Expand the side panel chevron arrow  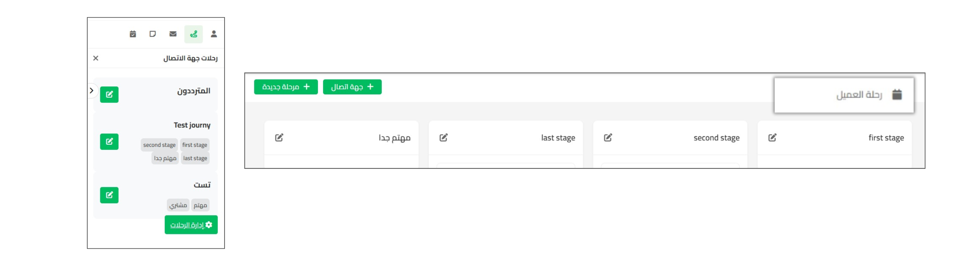[x=91, y=91]
